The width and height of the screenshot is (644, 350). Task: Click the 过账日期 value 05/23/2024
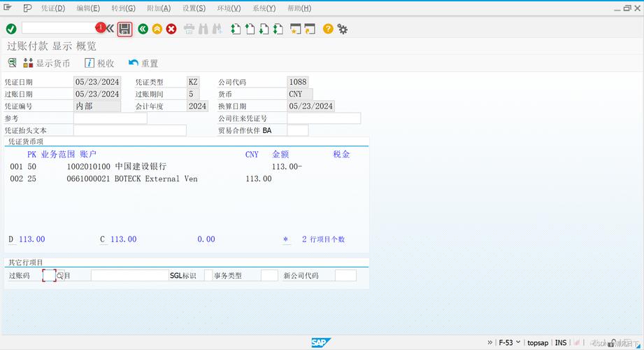[x=97, y=94]
